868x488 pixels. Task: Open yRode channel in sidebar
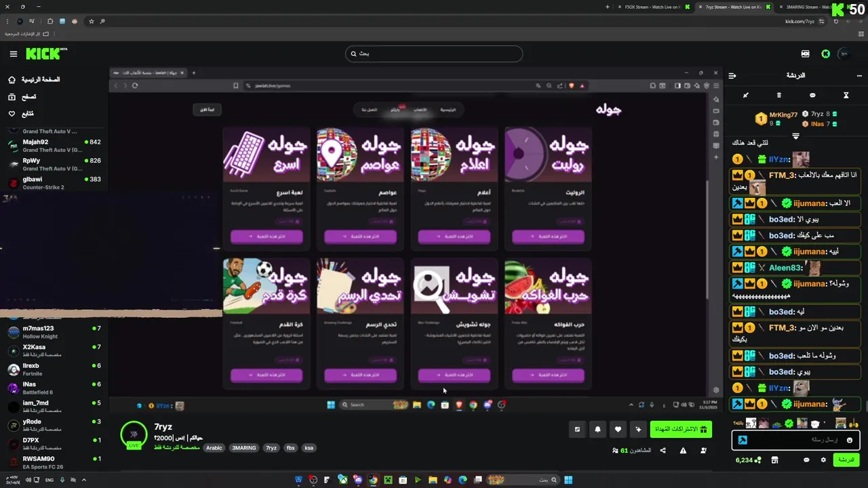(x=54, y=425)
